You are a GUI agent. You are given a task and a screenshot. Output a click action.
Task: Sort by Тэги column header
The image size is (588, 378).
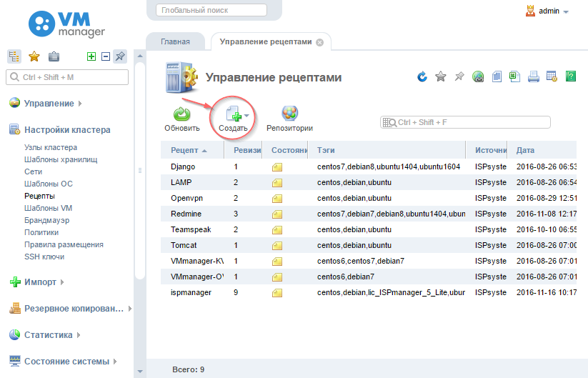click(x=387, y=150)
